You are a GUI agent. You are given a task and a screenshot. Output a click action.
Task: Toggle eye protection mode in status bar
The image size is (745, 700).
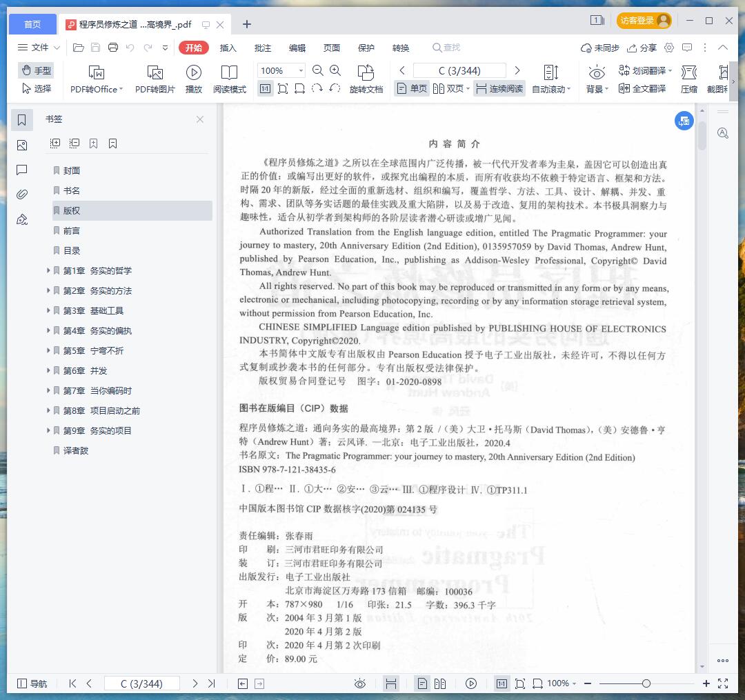[x=360, y=683]
